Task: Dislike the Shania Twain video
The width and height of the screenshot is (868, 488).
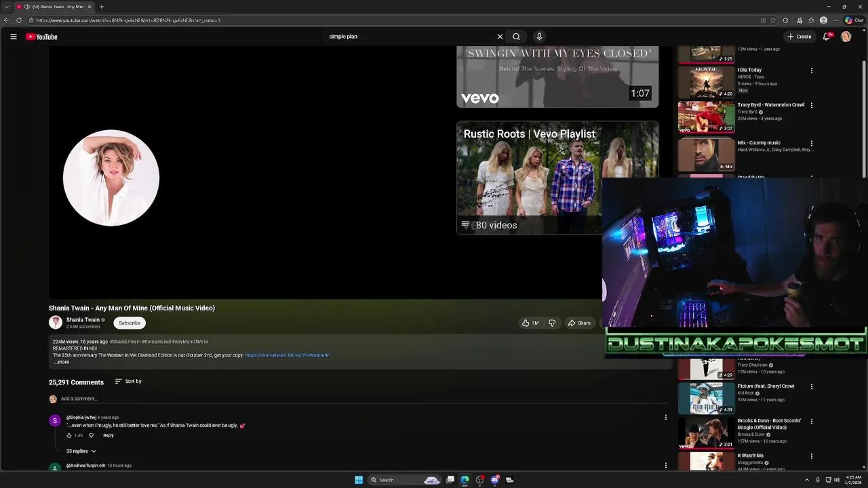Action: 552,323
